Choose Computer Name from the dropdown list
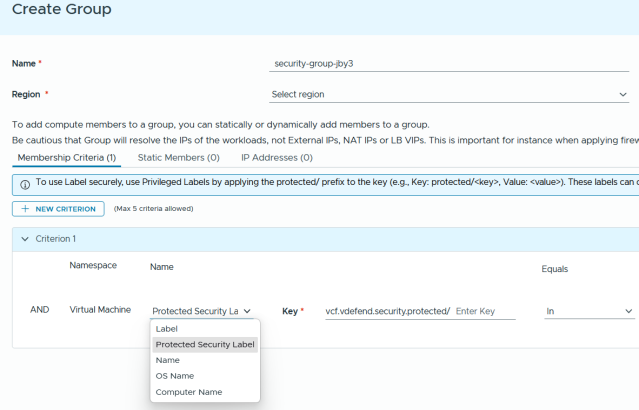Image resolution: width=639 pixels, height=410 pixels. coord(205,392)
